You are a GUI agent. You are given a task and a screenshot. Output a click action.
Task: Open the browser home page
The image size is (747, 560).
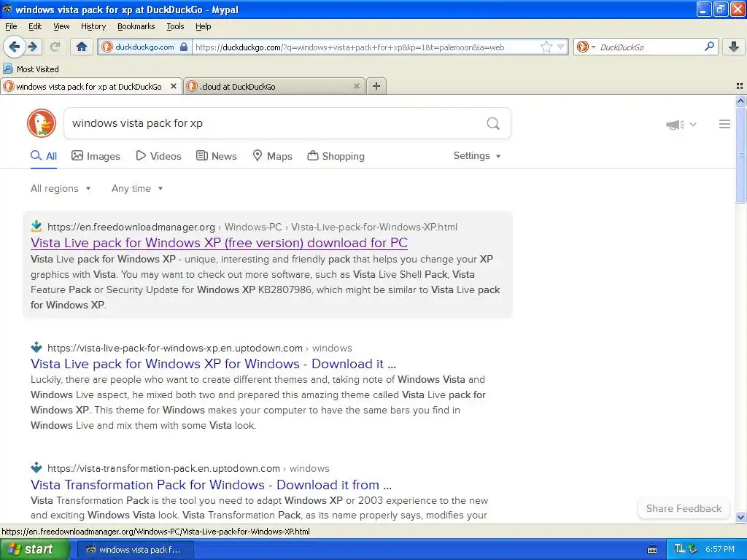click(82, 47)
